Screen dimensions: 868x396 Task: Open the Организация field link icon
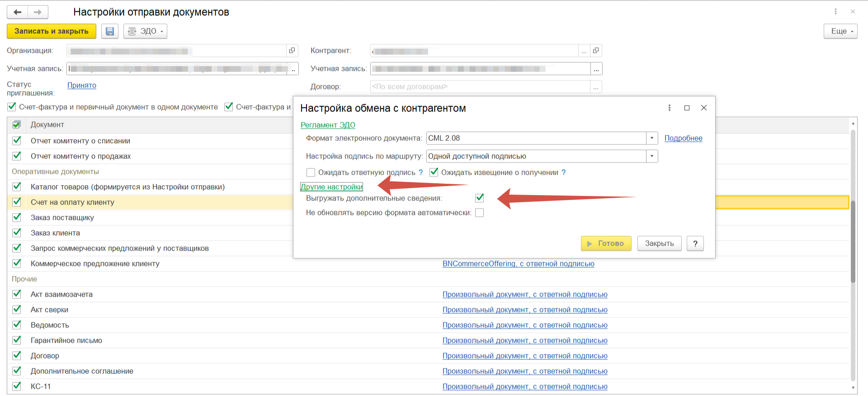[x=292, y=51]
